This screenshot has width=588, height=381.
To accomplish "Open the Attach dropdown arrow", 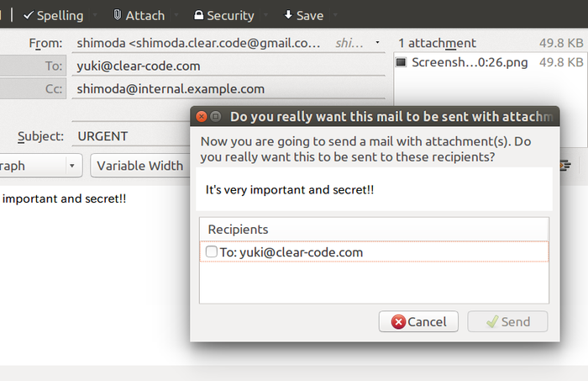I will [x=176, y=15].
